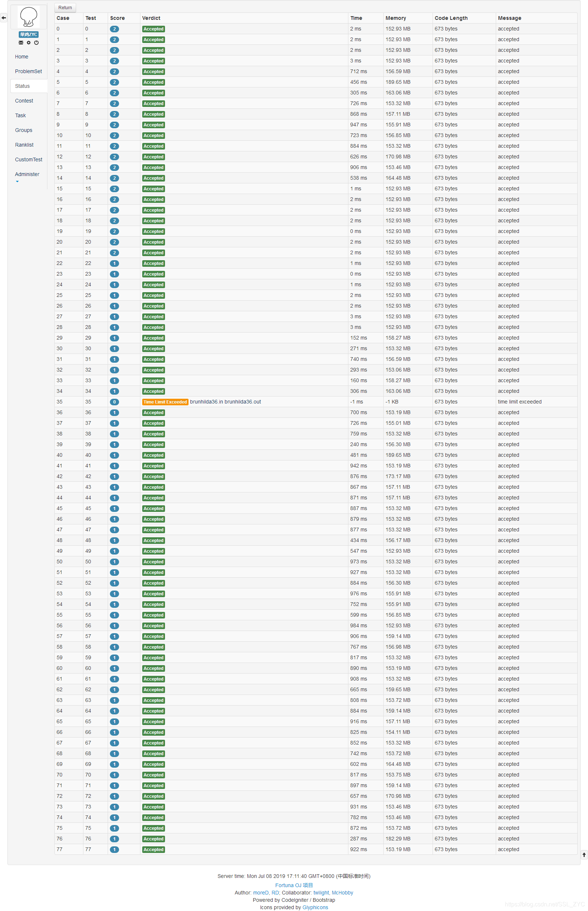588x911 pixels.
Task: Click the Test column header
Action: click(x=91, y=18)
